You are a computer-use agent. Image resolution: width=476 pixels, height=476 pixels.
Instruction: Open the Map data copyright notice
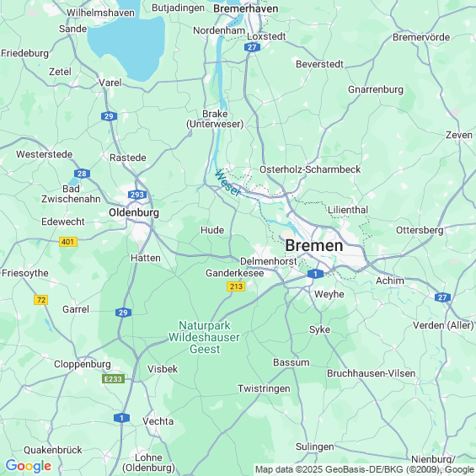pos(365,469)
